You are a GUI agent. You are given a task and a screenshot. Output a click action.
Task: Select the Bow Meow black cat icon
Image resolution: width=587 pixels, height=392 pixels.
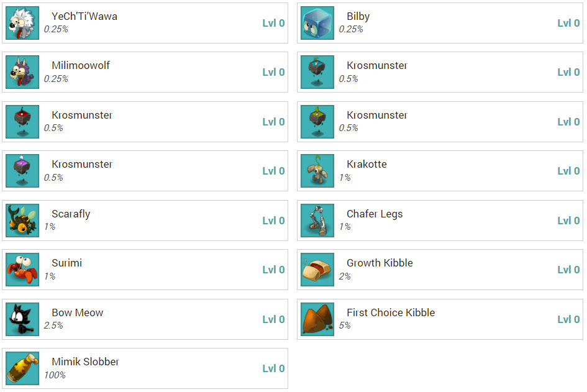tap(22, 319)
